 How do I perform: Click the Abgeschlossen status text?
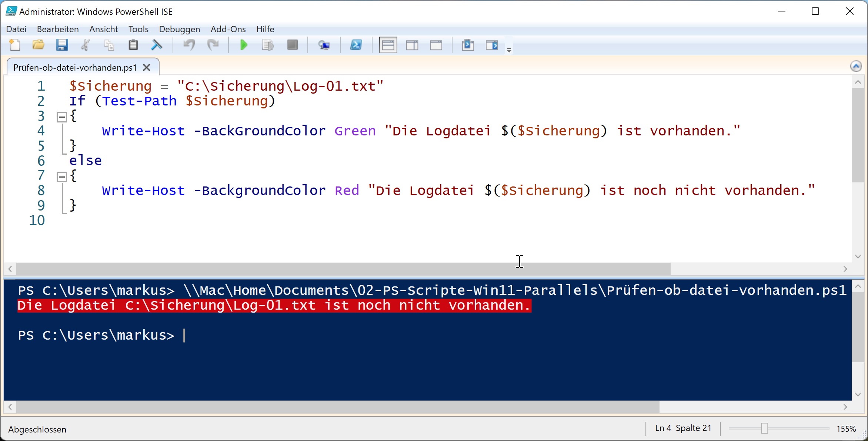37,430
